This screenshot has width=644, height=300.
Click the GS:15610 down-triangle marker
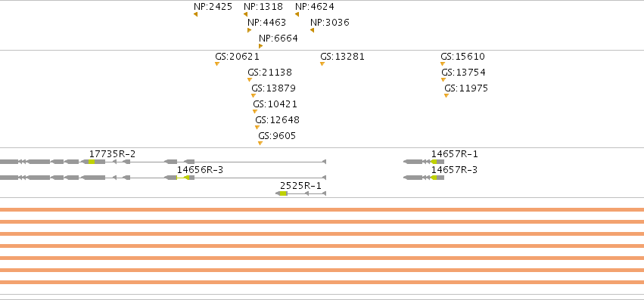[443, 63]
